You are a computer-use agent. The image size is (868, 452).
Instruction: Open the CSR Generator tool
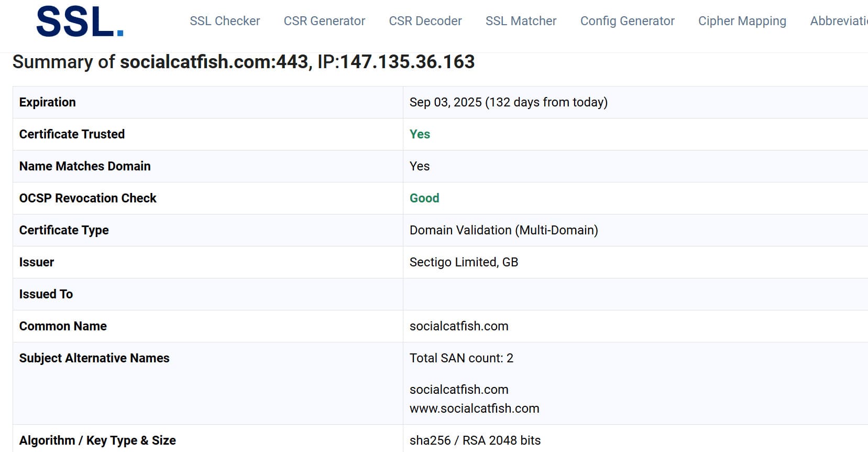324,21
